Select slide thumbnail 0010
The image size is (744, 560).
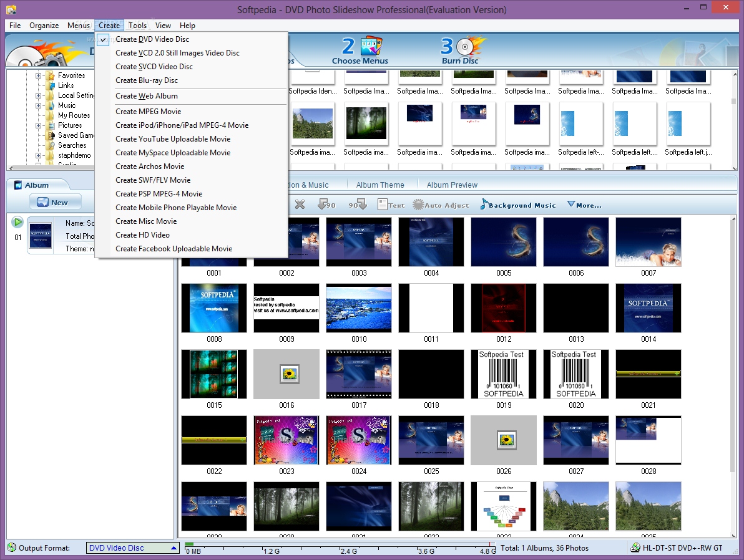coord(359,308)
